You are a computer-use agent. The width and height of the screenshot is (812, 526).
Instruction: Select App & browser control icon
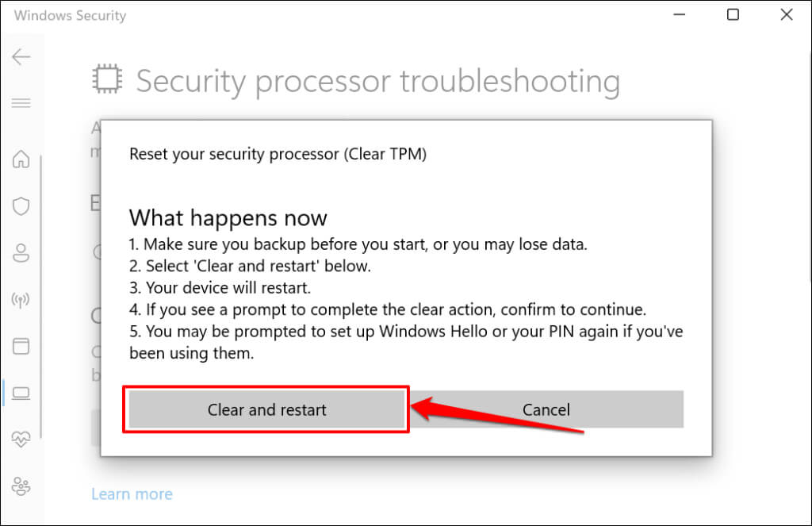pos(21,347)
